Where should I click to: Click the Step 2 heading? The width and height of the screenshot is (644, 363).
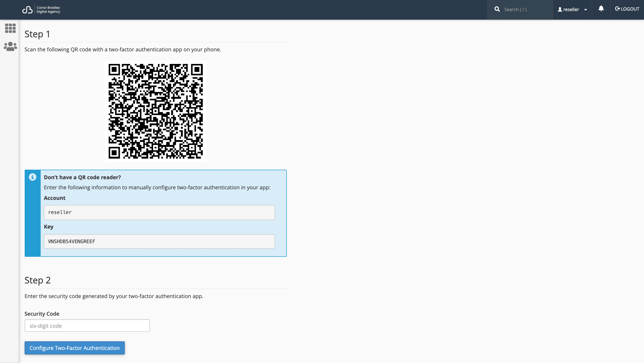38,280
